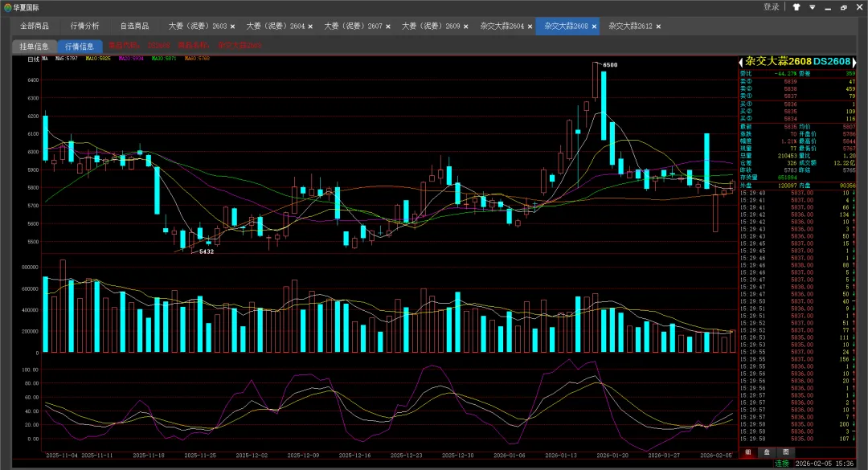The height and width of the screenshot is (470, 868).
Task: Select the 细 detail view button
Action: [x=748, y=452]
